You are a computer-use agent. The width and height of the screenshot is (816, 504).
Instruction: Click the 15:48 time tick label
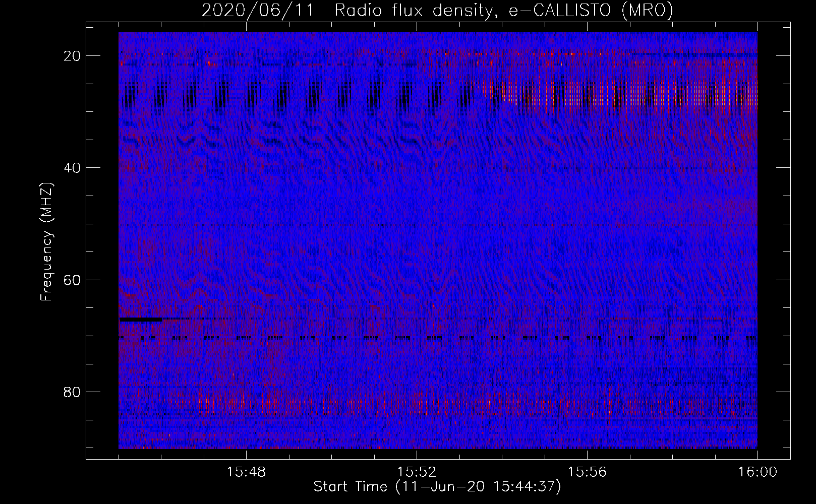point(246,472)
